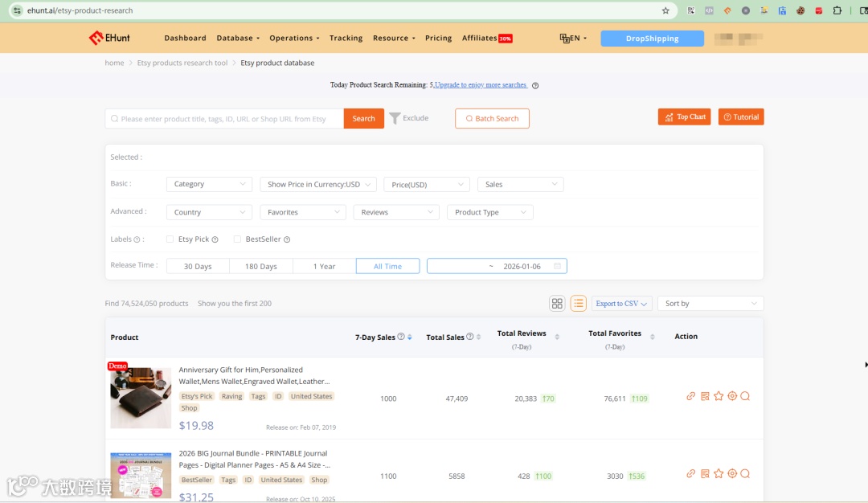Open the link icon for Journal Bundle
Image resolution: width=868 pixels, height=503 pixels.
pos(691,474)
